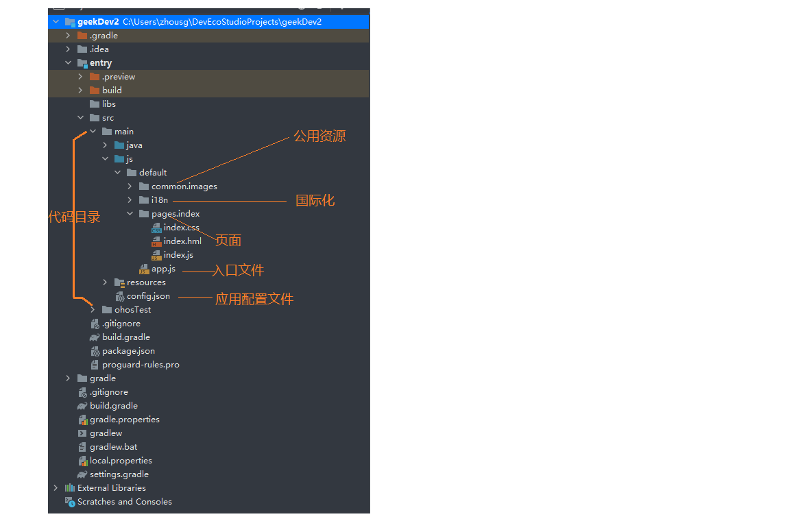Expand the i18n folder arrow
Screen dimensions: 811x532
tap(130, 200)
